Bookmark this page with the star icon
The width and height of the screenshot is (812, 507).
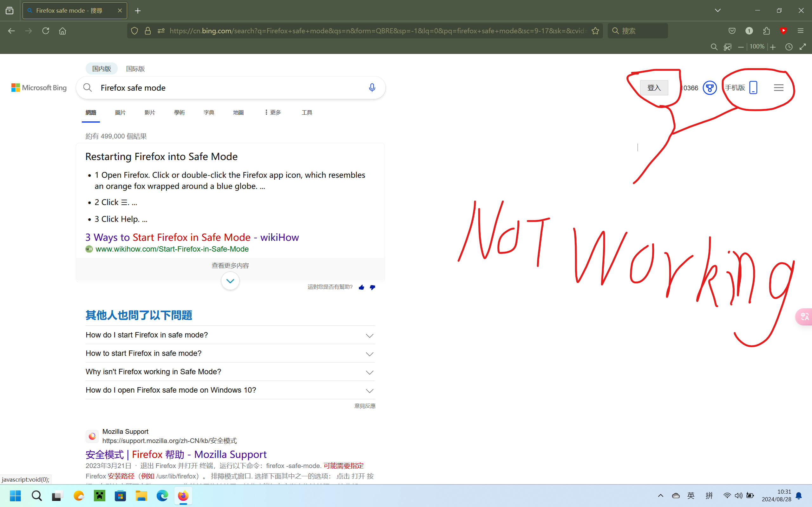(x=595, y=31)
